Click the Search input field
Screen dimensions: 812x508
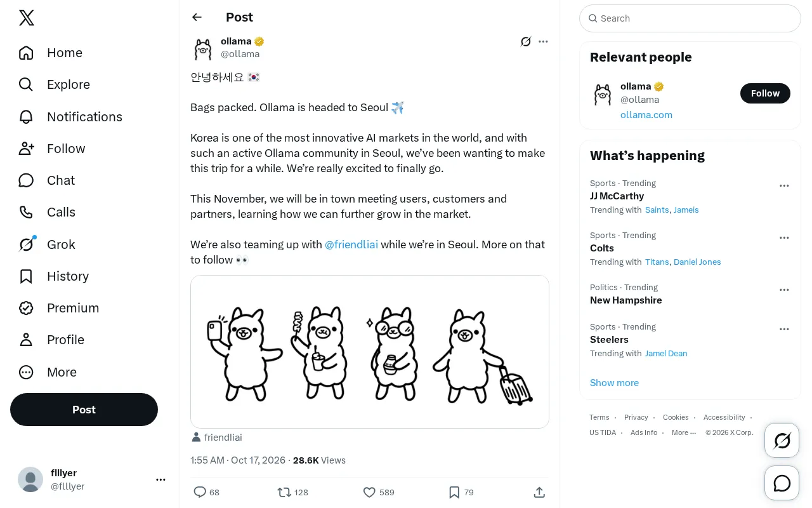690,18
